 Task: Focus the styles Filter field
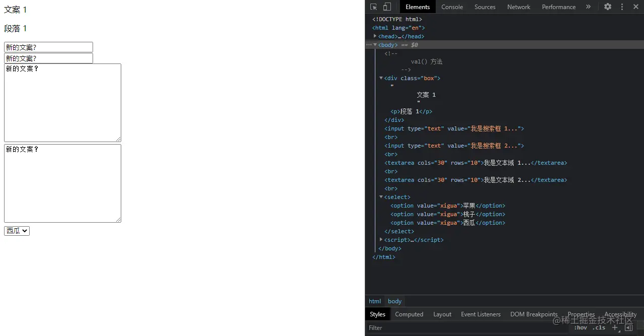click(468, 327)
